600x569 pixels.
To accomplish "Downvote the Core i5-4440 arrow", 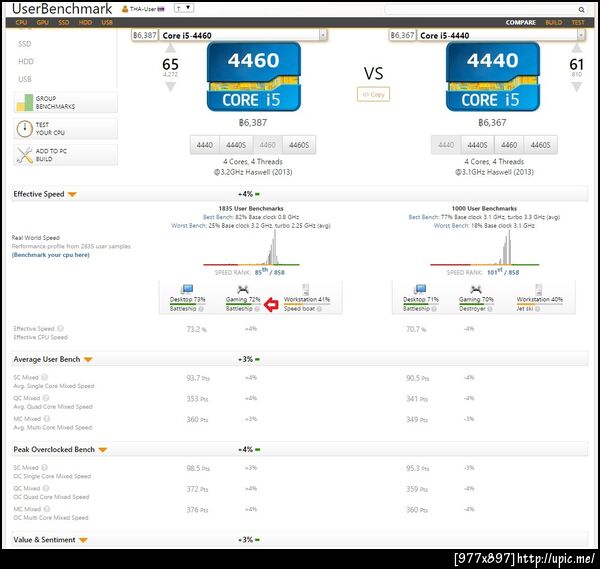I will tap(577, 87).
